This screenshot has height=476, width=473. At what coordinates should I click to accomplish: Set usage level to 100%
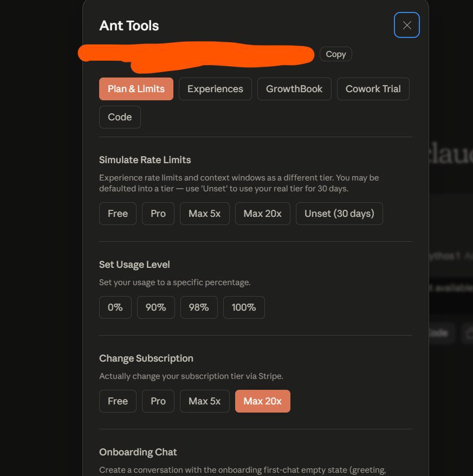point(244,307)
